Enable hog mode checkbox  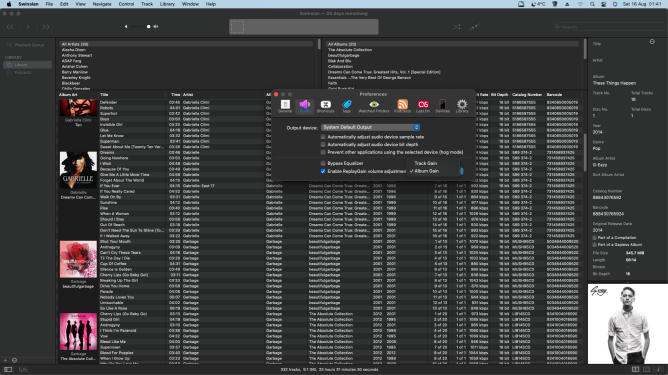323,152
